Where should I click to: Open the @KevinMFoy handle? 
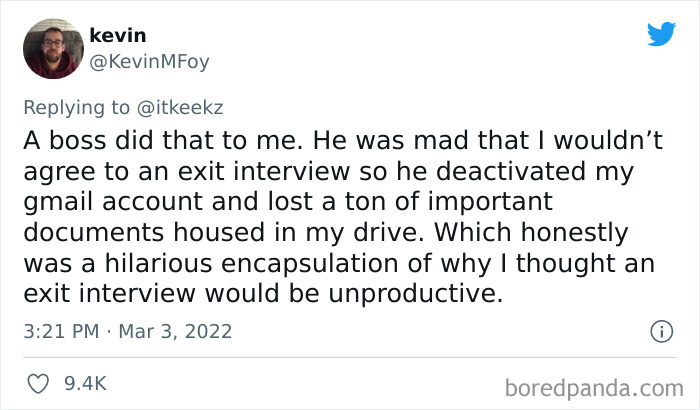point(149,62)
